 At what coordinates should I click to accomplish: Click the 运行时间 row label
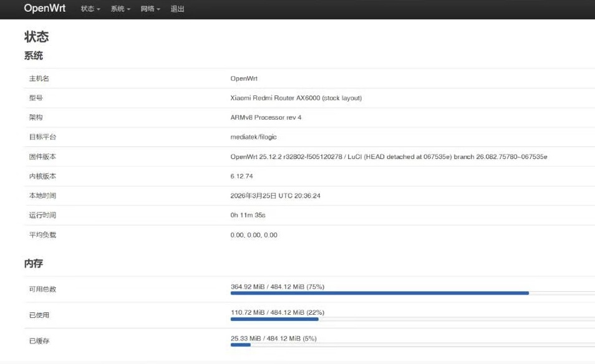(42, 215)
